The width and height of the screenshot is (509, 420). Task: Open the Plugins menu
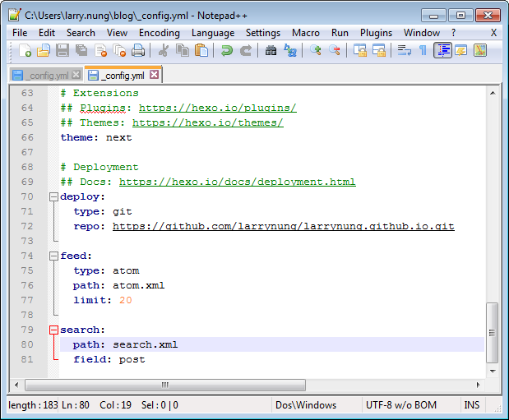pyautogui.click(x=376, y=33)
